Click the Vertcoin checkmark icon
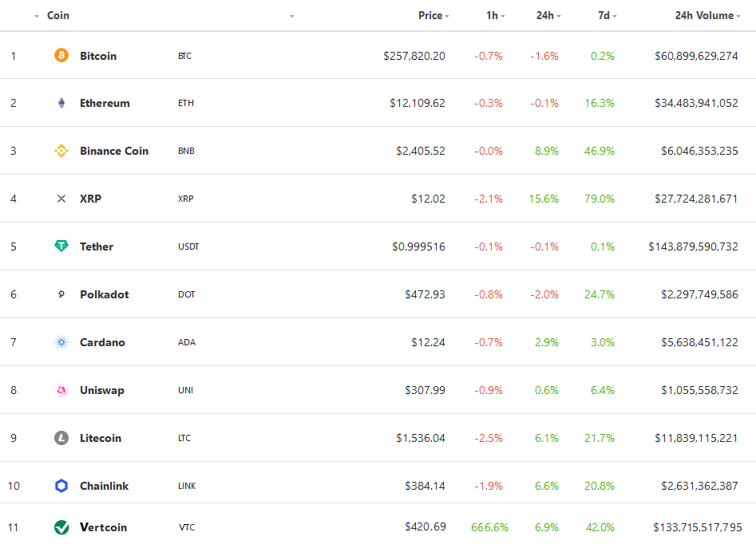 pos(61,527)
